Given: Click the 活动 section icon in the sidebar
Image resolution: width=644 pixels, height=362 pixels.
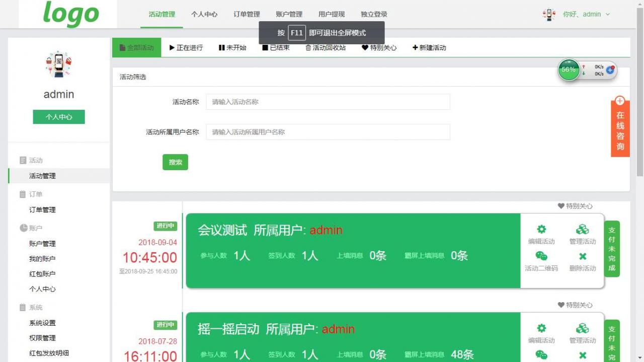Looking at the screenshot, I should click(23, 160).
